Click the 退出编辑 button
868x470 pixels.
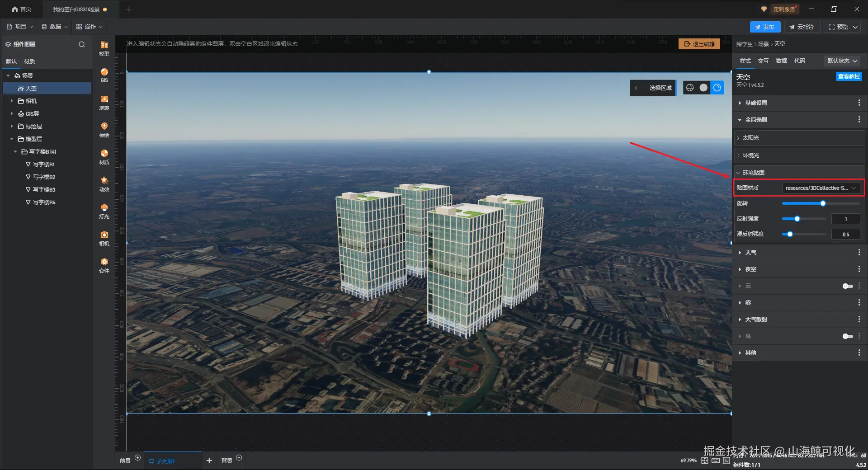699,44
